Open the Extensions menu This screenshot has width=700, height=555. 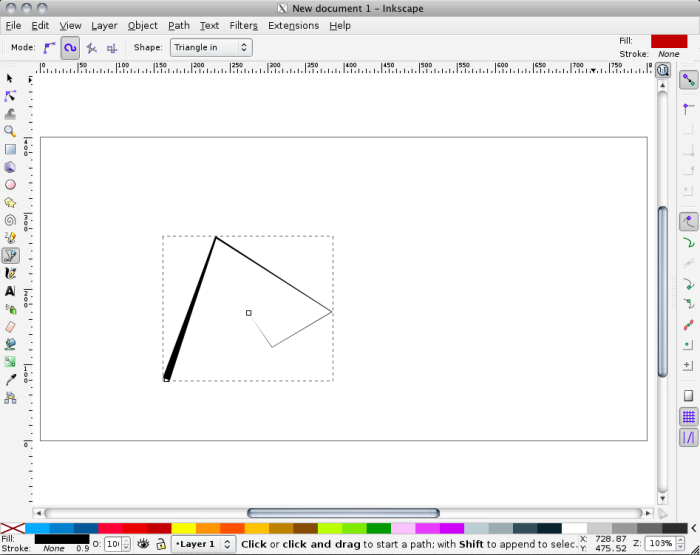click(293, 25)
